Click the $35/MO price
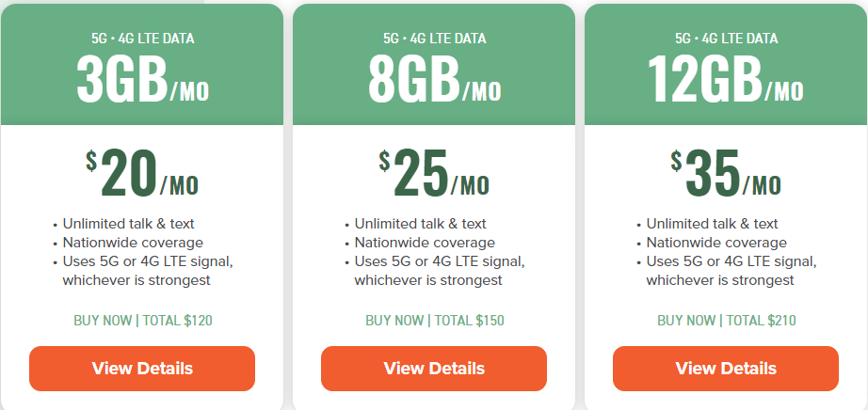This screenshot has height=410, width=868. tap(726, 174)
